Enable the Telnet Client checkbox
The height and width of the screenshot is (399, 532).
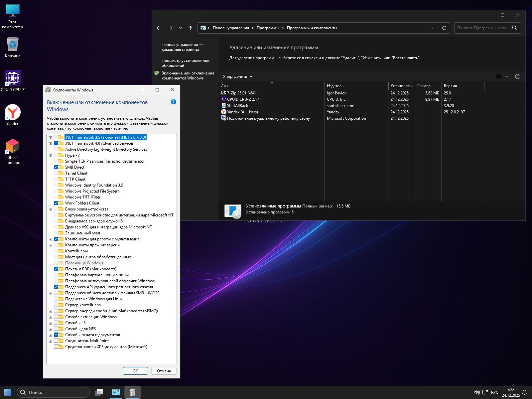56,173
